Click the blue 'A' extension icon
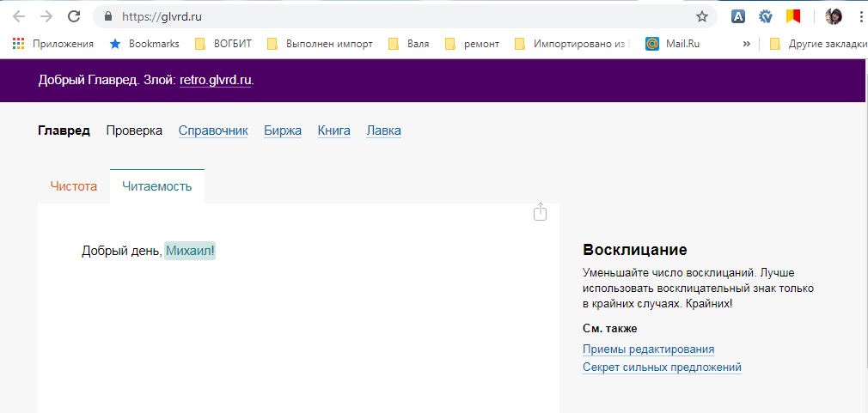This screenshot has width=868, height=413. pyautogui.click(x=738, y=16)
